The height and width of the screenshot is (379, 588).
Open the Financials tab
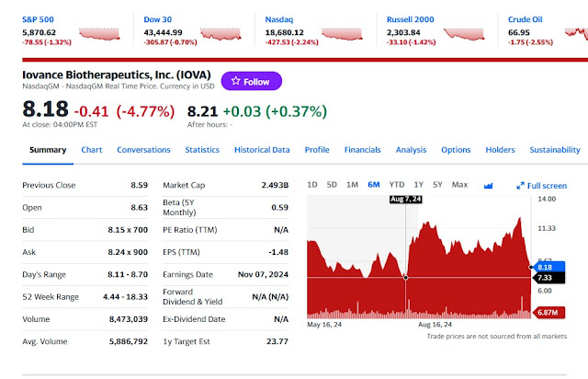[x=362, y=150]
